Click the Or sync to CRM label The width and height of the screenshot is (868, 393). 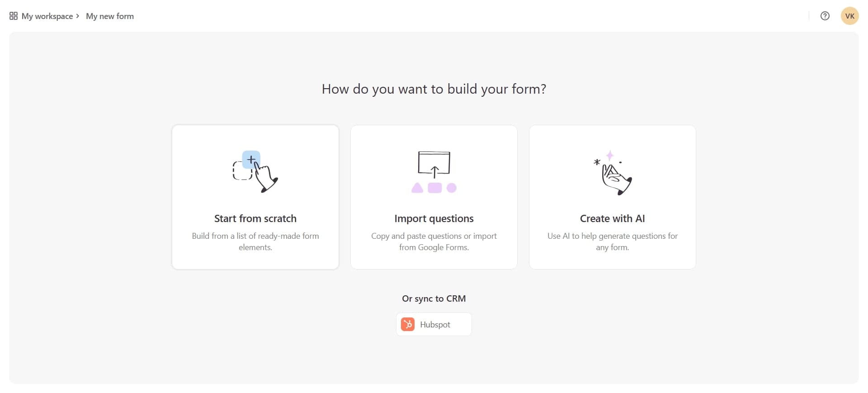(434, 298)
